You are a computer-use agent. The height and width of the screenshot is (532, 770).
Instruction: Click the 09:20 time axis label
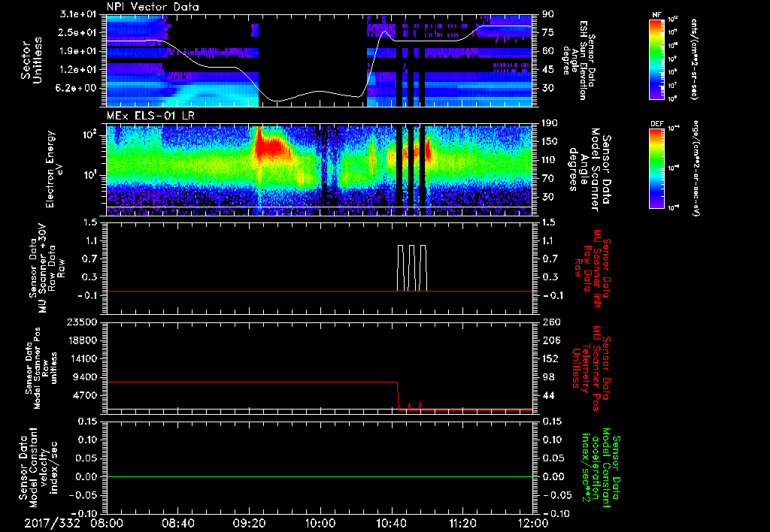[x=249, y=523]
